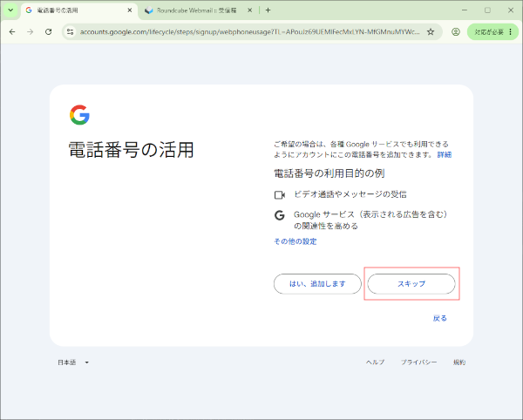The image size is (523, 420).
Task: Click the 電話番号の利用目的の例 subheading
Action: coord(329,173)
